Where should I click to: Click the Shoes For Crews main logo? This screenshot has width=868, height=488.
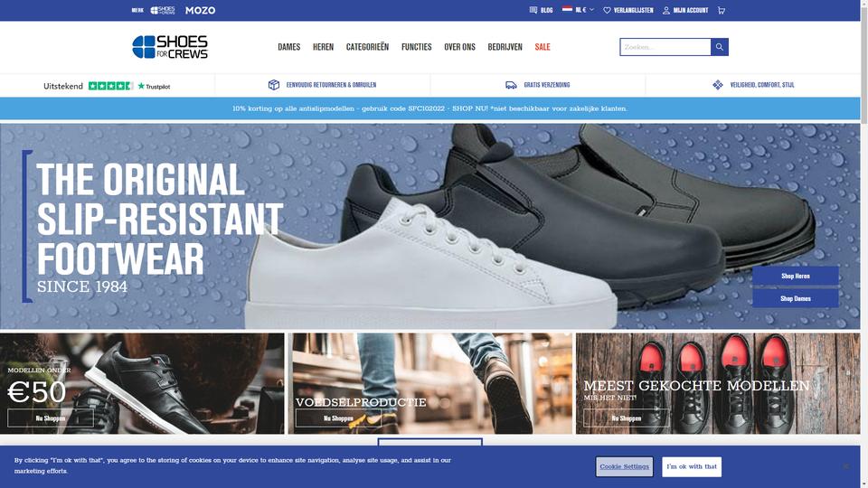tap(170, 47)
